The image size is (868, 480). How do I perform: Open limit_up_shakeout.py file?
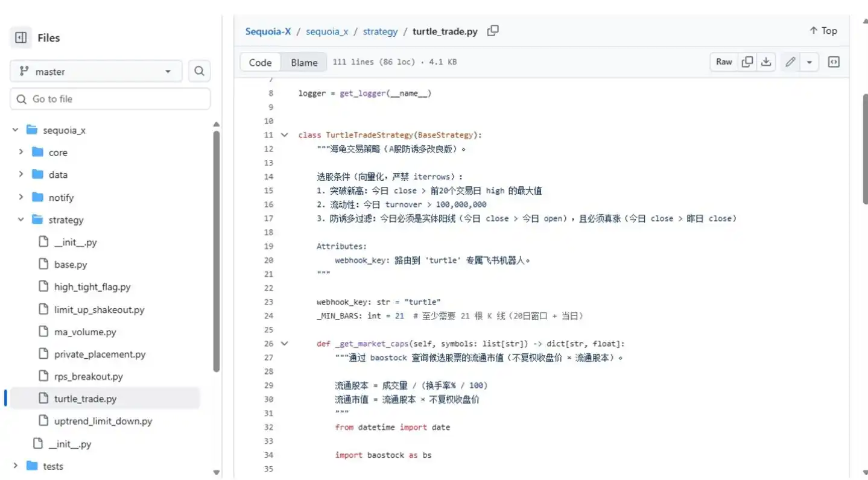[x=99, y=310]
